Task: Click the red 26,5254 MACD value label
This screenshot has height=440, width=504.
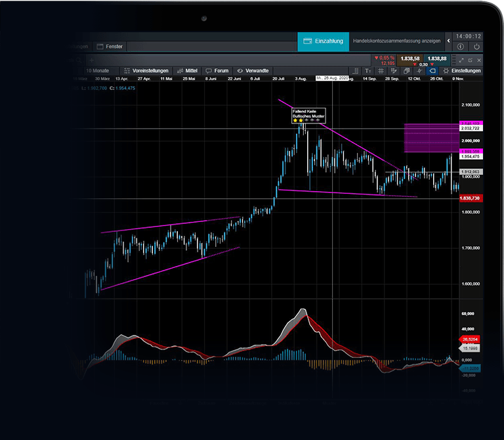Action: [x=470, y=340]
